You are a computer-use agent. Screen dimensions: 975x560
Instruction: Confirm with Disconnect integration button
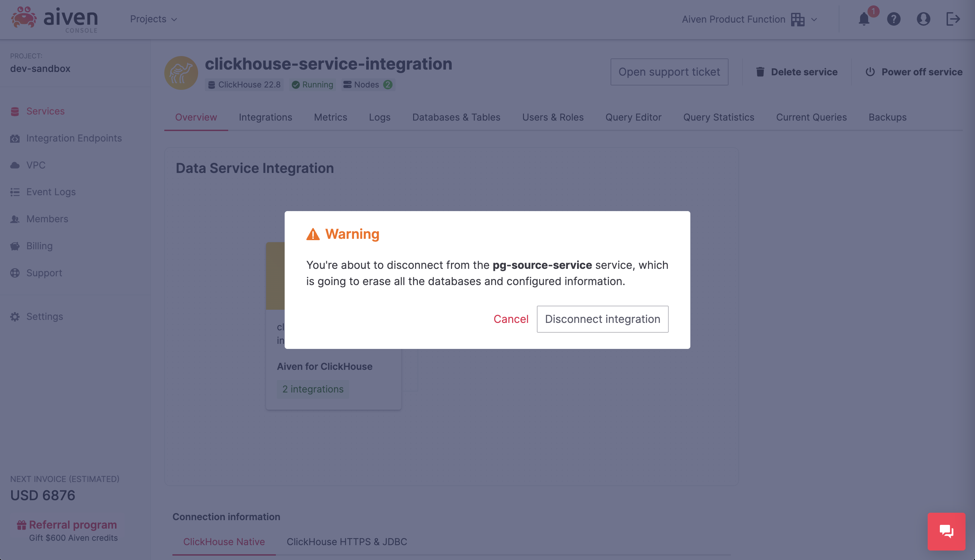click(602, 319)
